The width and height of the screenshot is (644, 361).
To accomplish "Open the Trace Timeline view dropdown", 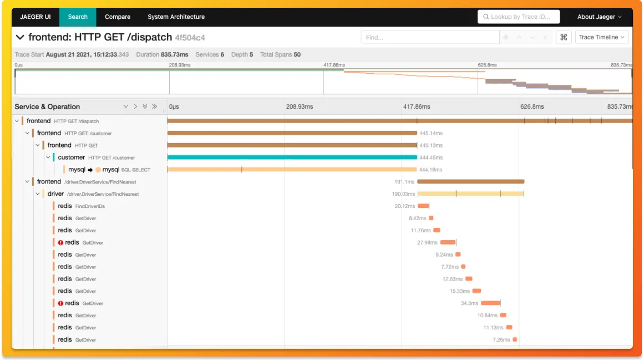I will coord(602,37).
